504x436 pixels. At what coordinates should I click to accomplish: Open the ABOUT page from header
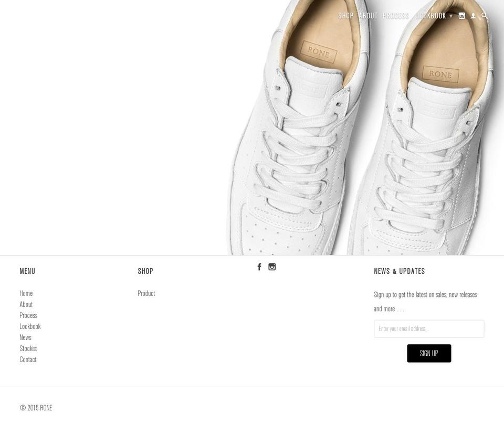(367, 16)
